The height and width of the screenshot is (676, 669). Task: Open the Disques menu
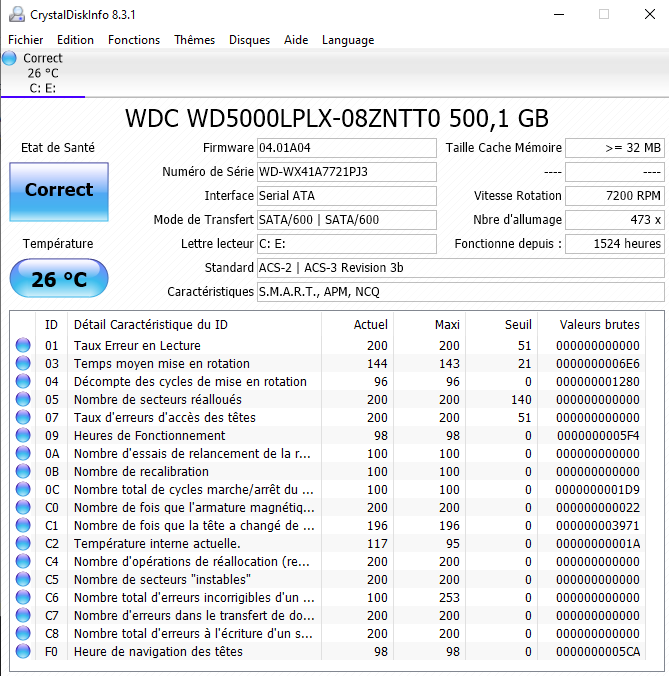[249, 40]
